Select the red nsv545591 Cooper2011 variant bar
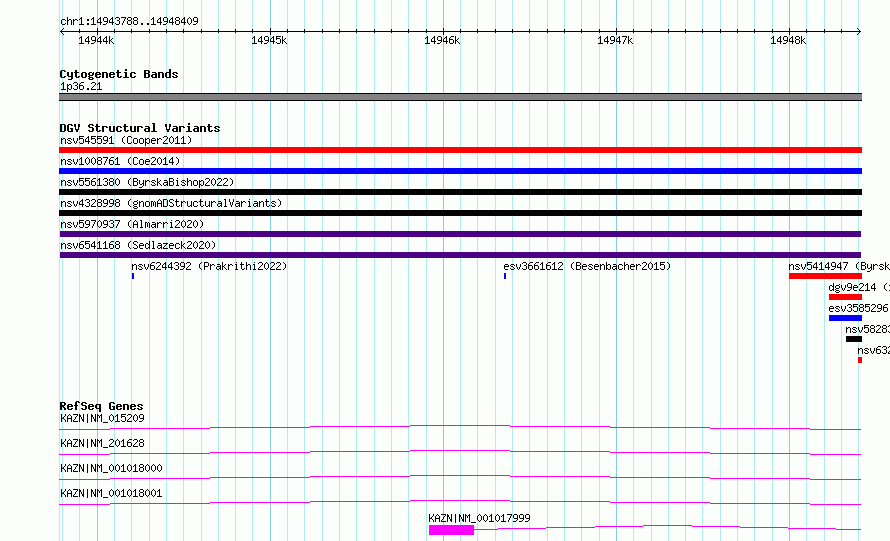 (x=460, y=150)
